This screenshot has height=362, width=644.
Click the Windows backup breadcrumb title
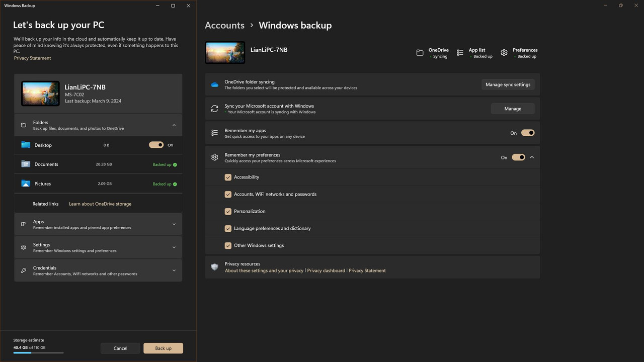(295, 25)
